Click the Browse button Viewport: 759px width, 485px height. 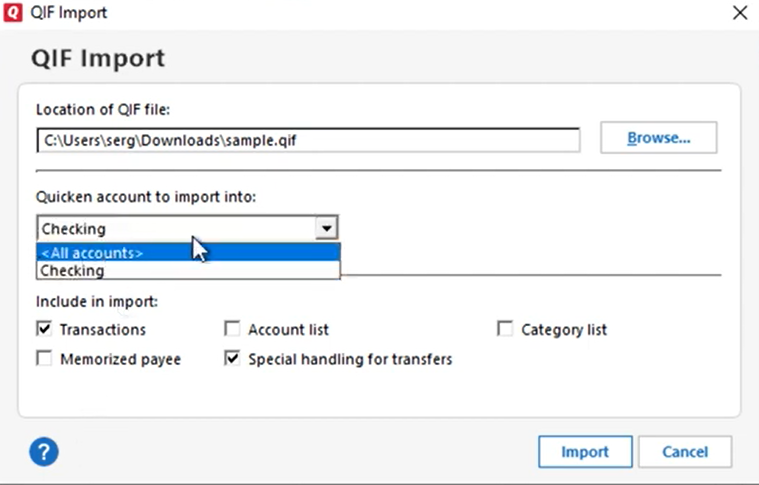click(658, 138)
